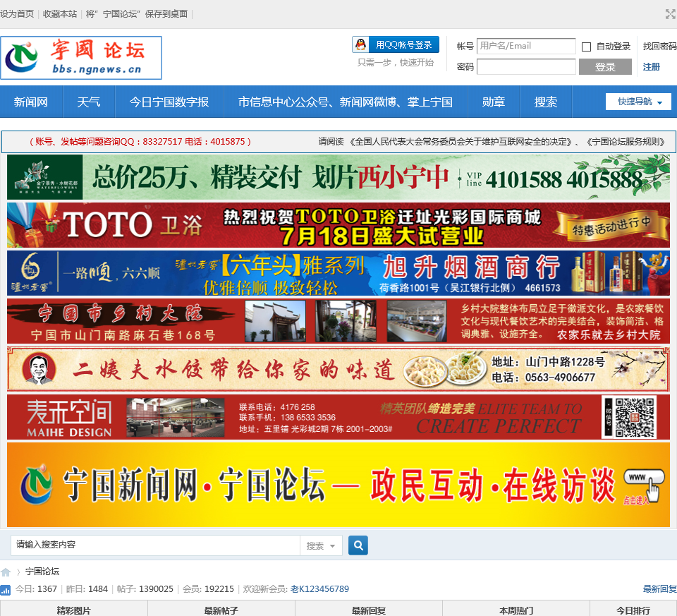The height and width of the screenshot is (616, 677).
Task: Click the 找回密码 link
Action: coord(659,47)
